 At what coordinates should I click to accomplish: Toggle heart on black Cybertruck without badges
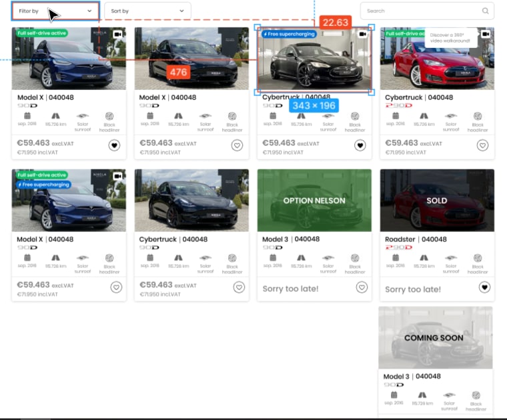tap(239, 287)
